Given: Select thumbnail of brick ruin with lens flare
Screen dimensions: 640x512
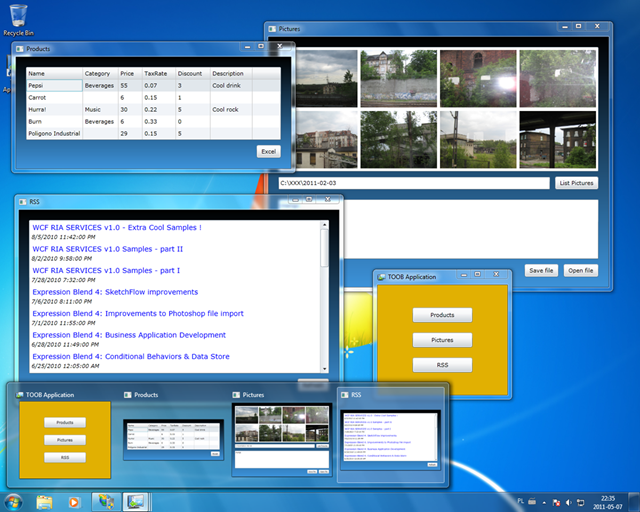Looking at the screenshot, I should pos(478,78).
